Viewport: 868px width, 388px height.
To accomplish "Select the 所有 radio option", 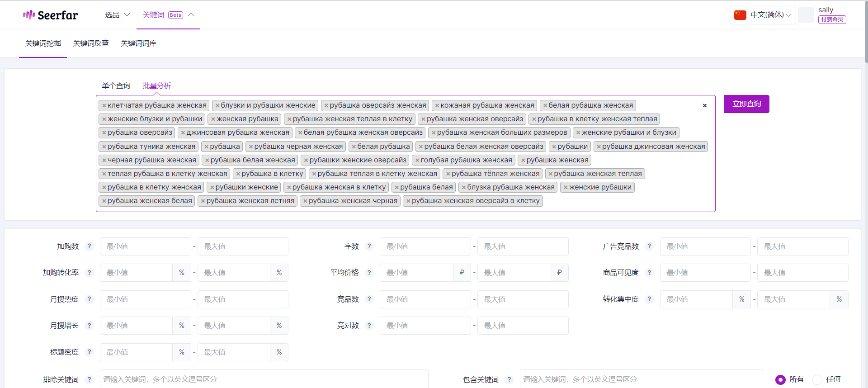I will point(780,380).
